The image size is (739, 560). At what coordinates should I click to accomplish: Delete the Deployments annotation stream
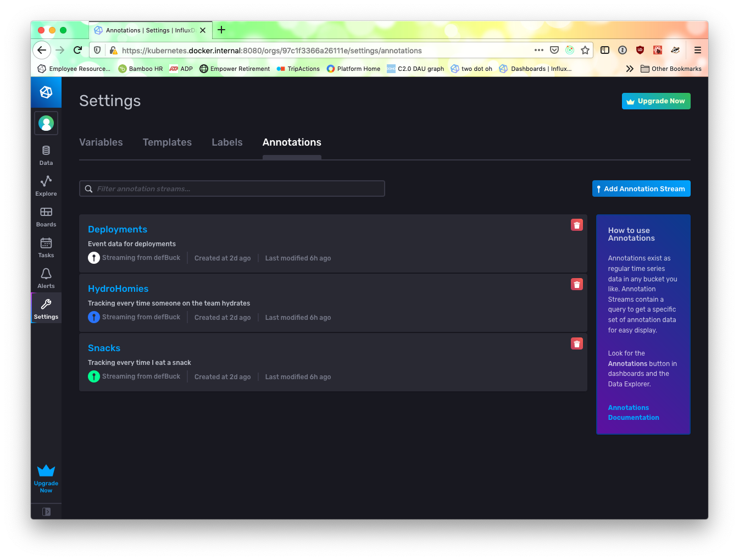tap(576, 225)
